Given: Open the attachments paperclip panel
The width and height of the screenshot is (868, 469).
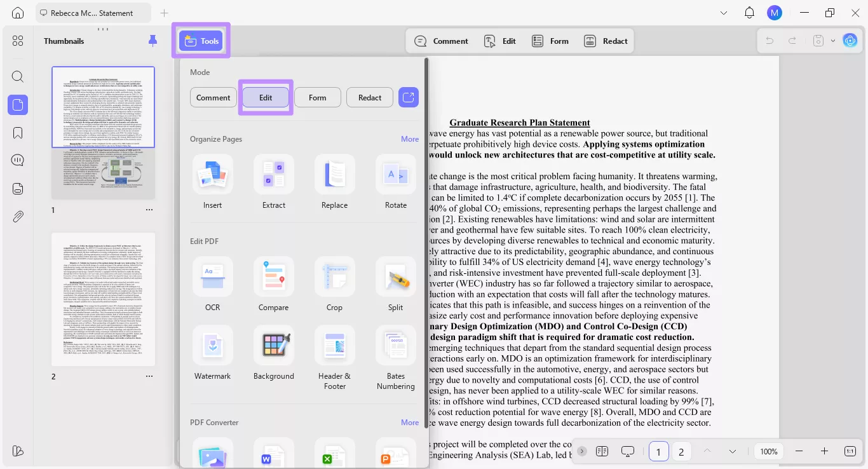Looking at the screenshot, I should pos(18,217).
